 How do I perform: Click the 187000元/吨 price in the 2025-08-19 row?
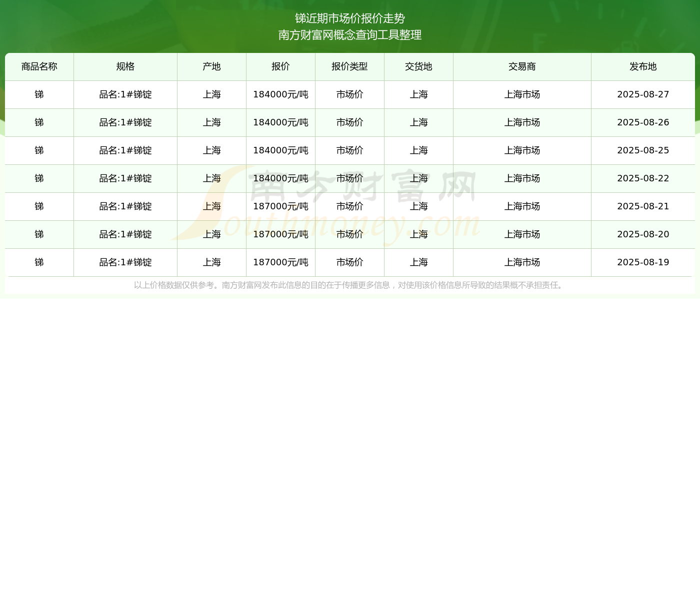[281, 262]
